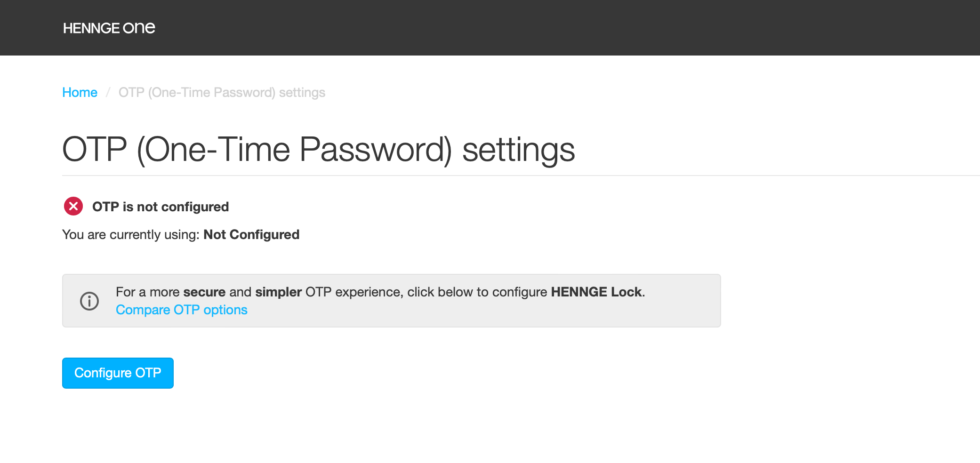Click the bold 'HENNGE Lock' text in the notice
The width and height of the screenshot is (980, 463).
tap(598, 292)
